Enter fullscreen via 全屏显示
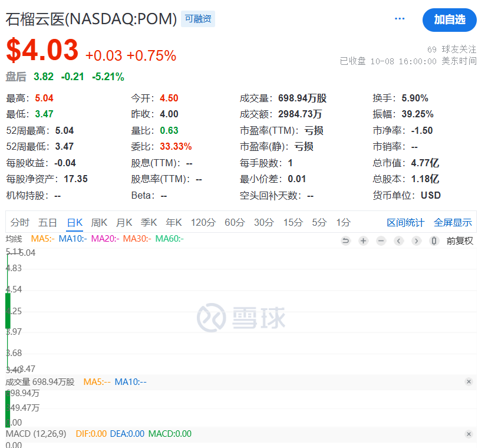The image size is (498, 448). (x=453, y=223)
